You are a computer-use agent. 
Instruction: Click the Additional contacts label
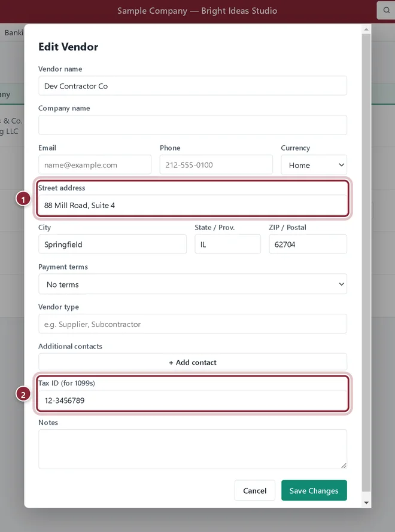coord(70,346)
